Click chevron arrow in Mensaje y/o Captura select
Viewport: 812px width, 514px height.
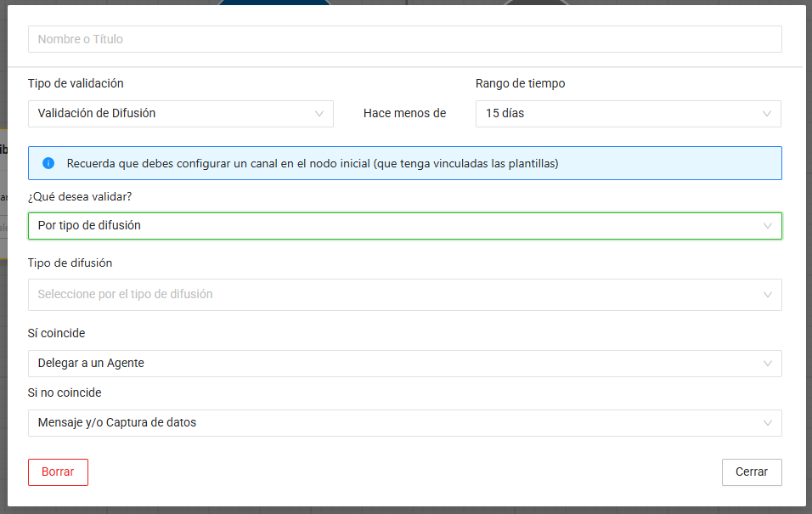[x=767, y=423]
